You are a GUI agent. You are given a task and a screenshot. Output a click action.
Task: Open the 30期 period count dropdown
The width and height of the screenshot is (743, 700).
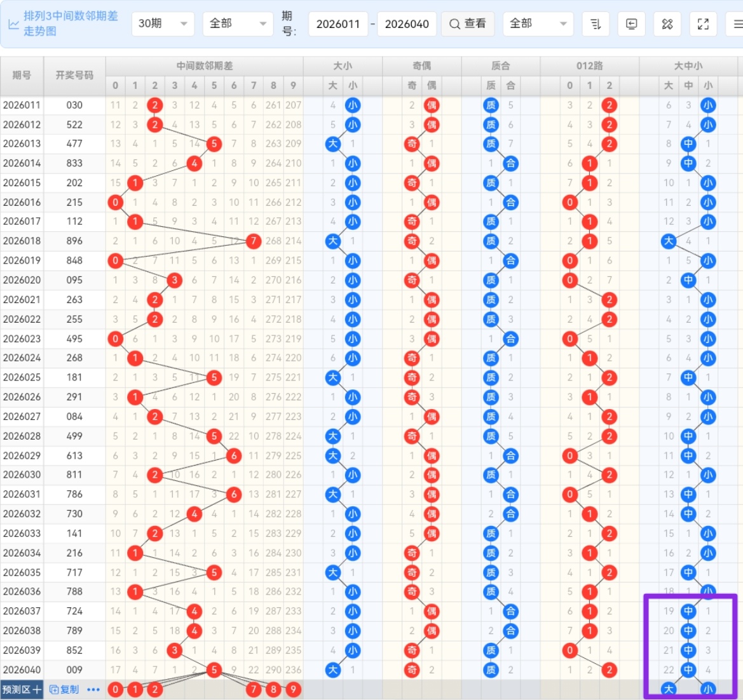click(x=163, y=24)
